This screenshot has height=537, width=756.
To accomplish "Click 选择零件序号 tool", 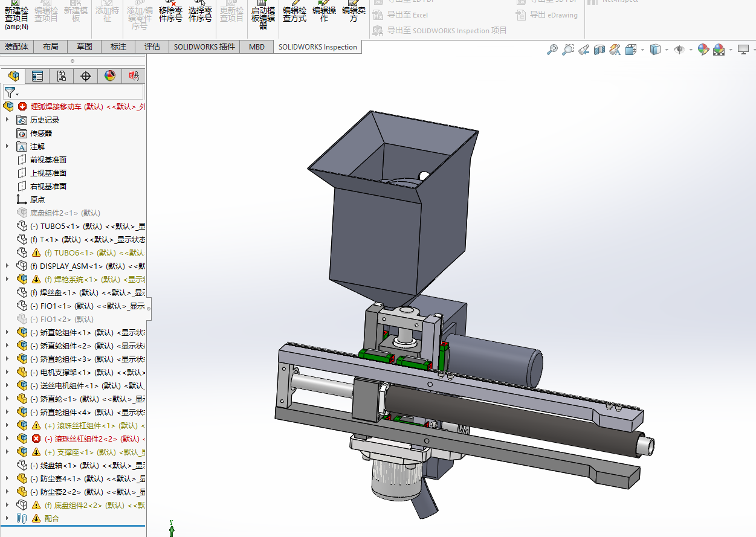I will (x=200, y=12).
